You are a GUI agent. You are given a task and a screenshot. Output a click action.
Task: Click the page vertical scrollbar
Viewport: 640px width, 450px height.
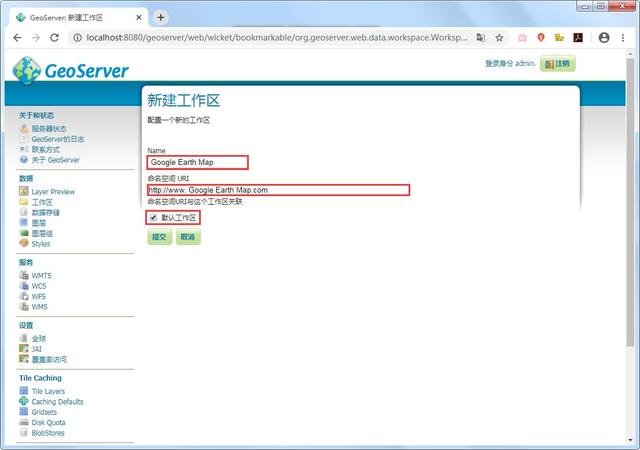[x=631, y=202]
